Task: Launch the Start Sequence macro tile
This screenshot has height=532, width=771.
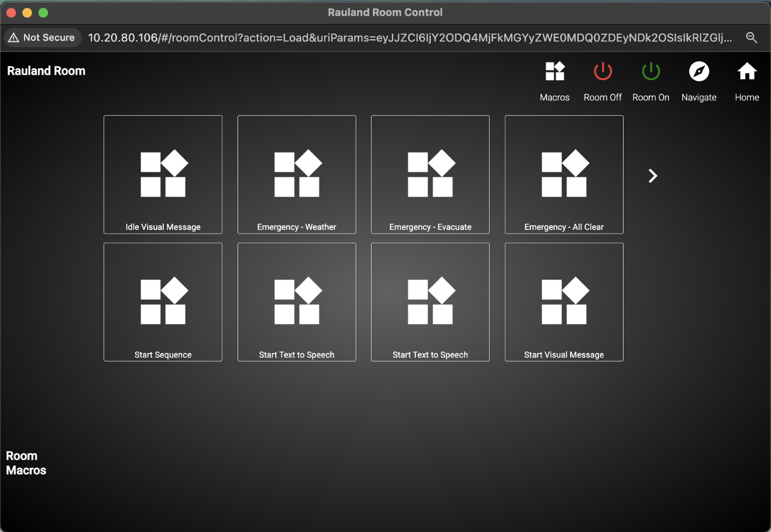Action: point(163,302)
